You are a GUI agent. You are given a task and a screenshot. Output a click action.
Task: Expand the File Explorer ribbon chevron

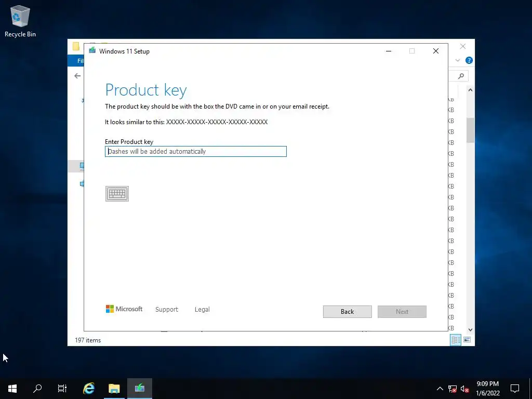(458, 60)
